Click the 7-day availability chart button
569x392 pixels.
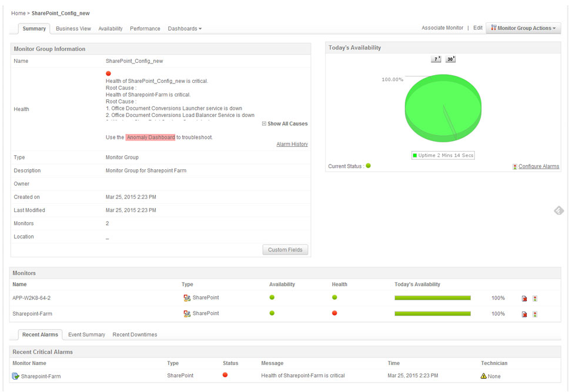436,59
